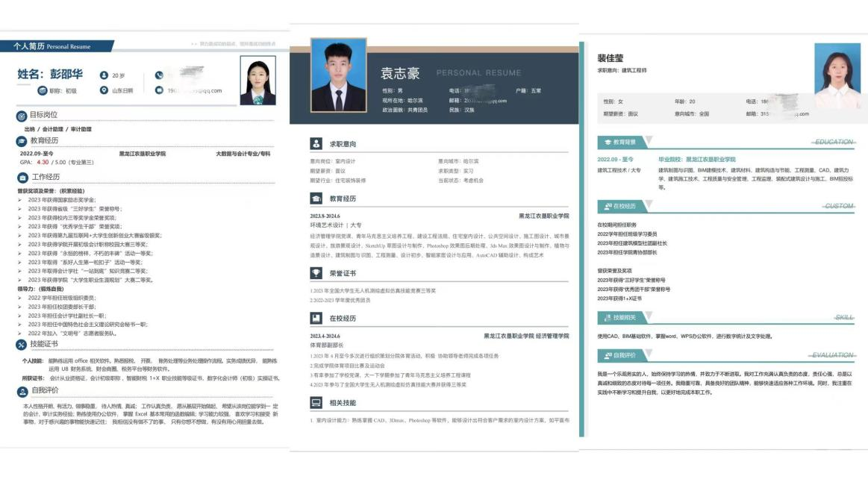Viewport: 868px width, 488px height.
Task: Select the name 姓名：彭邵华
Action: (50, 74)
